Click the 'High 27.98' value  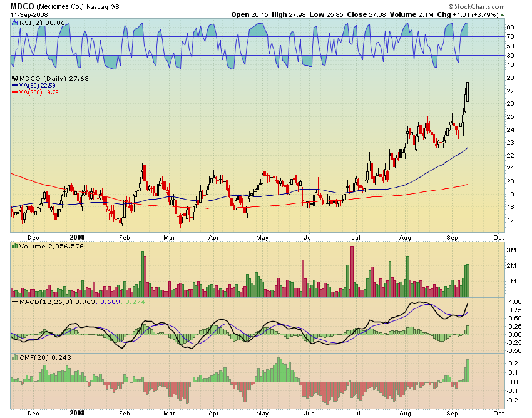pos(289,14)
